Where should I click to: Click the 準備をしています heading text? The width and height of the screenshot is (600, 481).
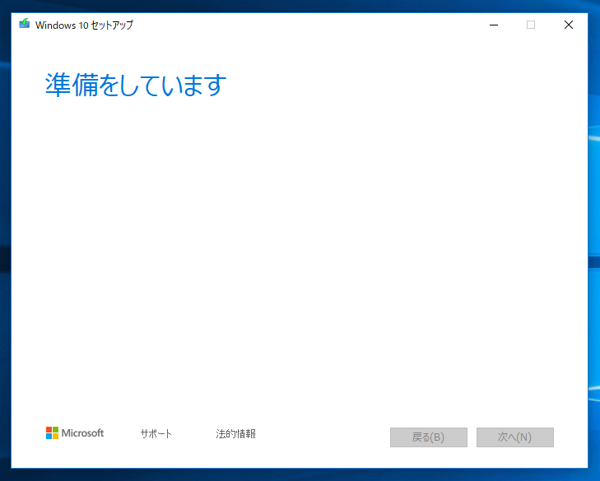point(136,85)
